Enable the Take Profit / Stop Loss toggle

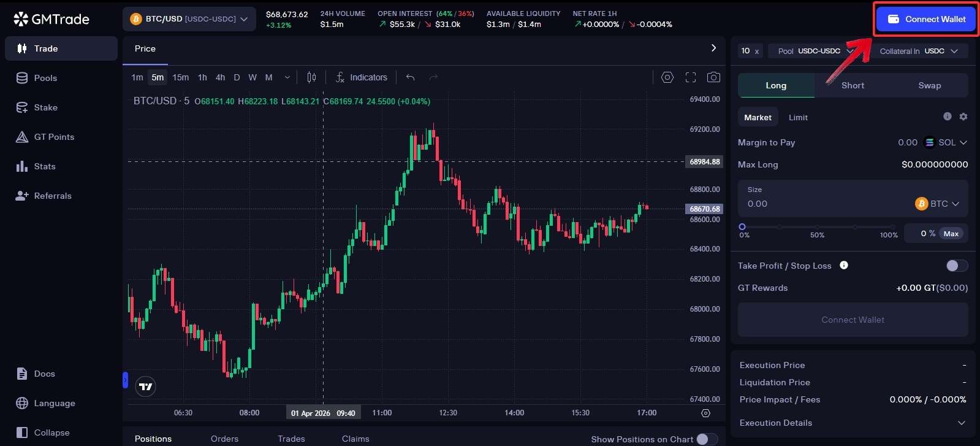point(957,266)
